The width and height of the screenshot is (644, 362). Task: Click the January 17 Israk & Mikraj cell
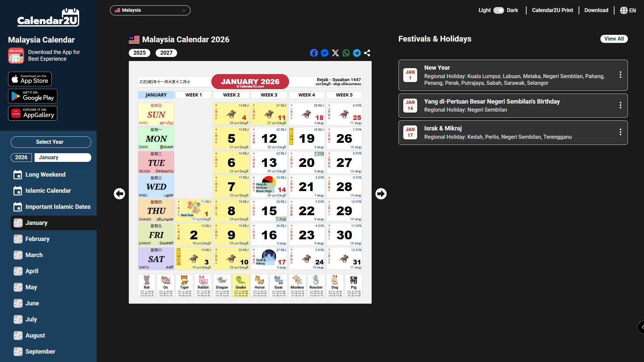[269, 259]
